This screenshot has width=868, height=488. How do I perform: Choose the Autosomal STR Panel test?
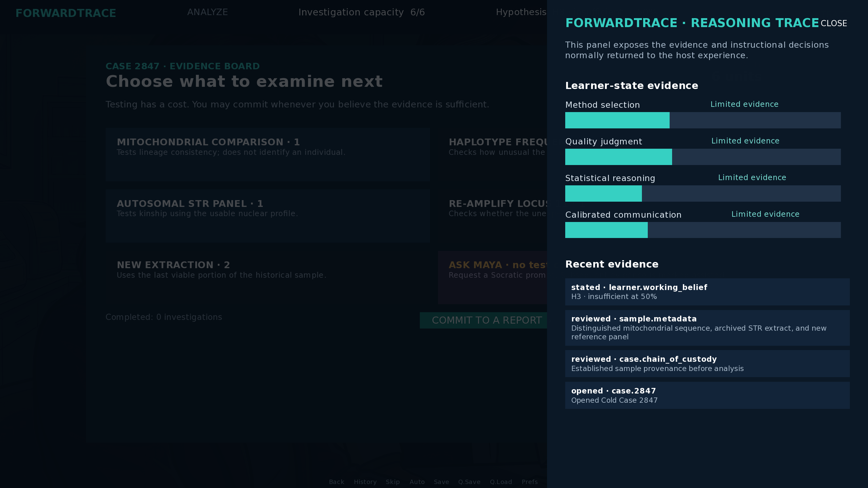pos(268,216)
